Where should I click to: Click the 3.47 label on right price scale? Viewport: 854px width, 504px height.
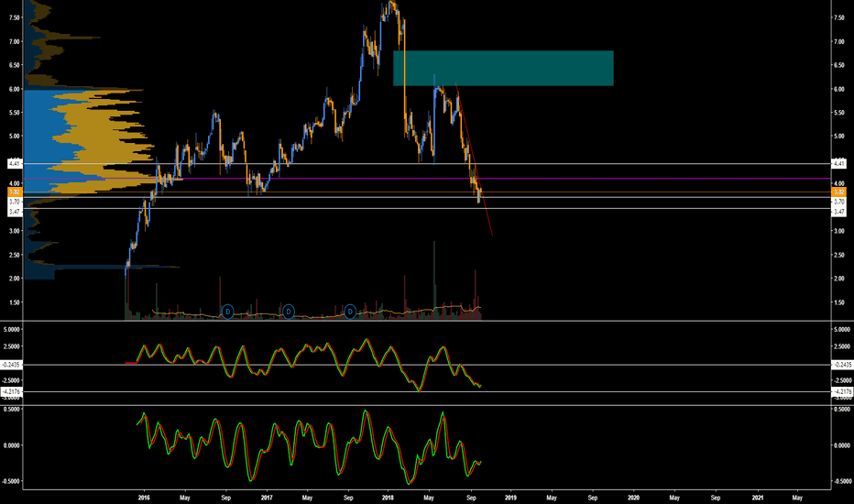tap(838, 212)
